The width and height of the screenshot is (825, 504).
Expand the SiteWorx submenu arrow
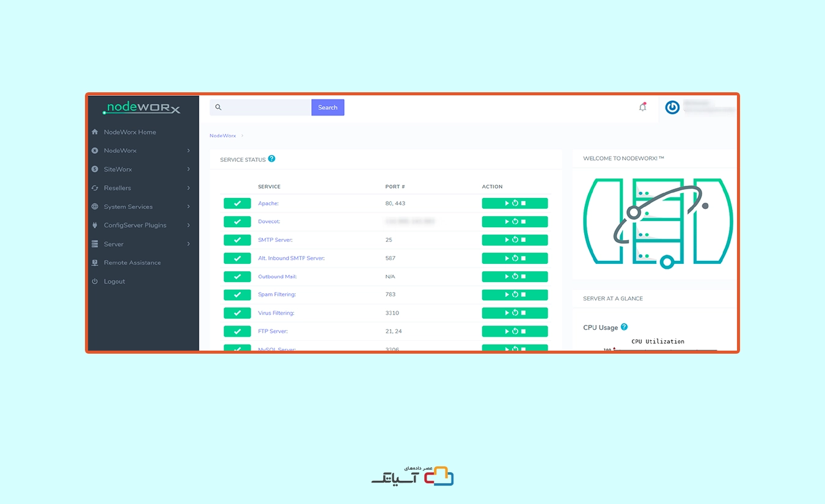click(x=189, y=169)
